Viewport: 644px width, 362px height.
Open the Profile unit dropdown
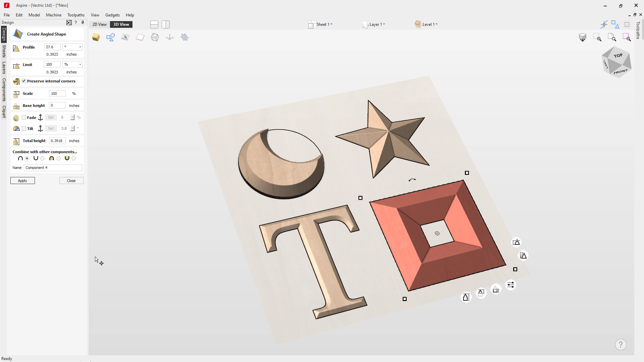pyautogui.click(x=72, y=47)
